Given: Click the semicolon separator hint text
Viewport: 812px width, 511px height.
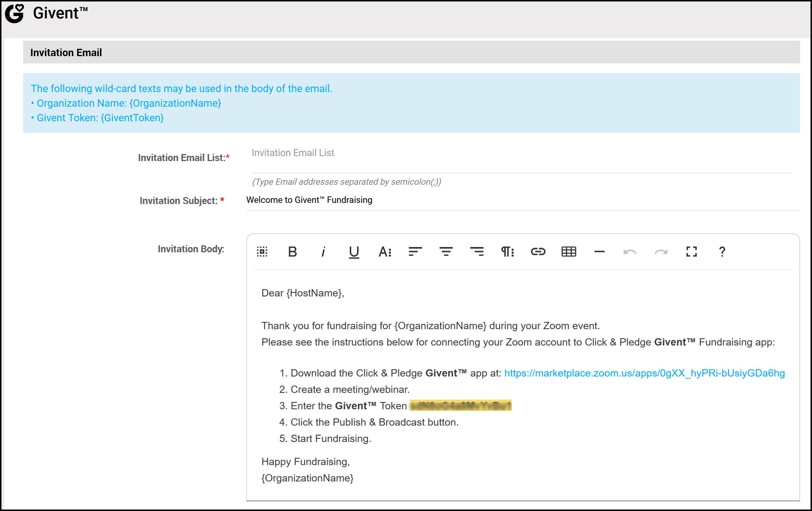Looking at the screenshot, I should pyautogui.click(x=346, y=182).
